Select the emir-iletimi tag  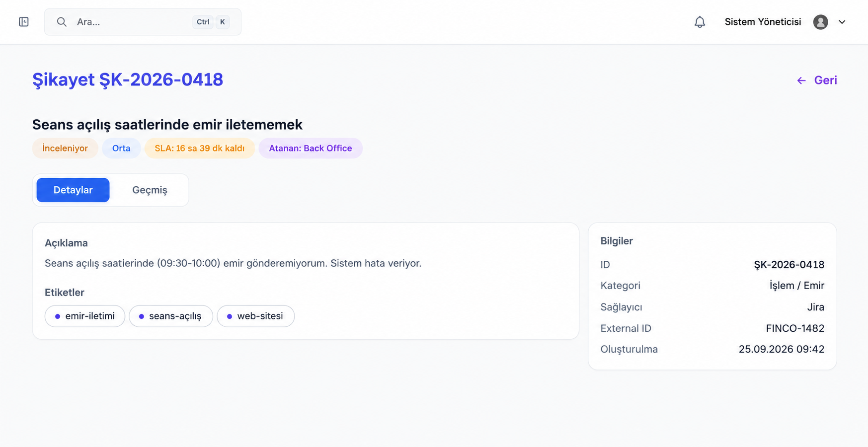[x=85, y=316]
